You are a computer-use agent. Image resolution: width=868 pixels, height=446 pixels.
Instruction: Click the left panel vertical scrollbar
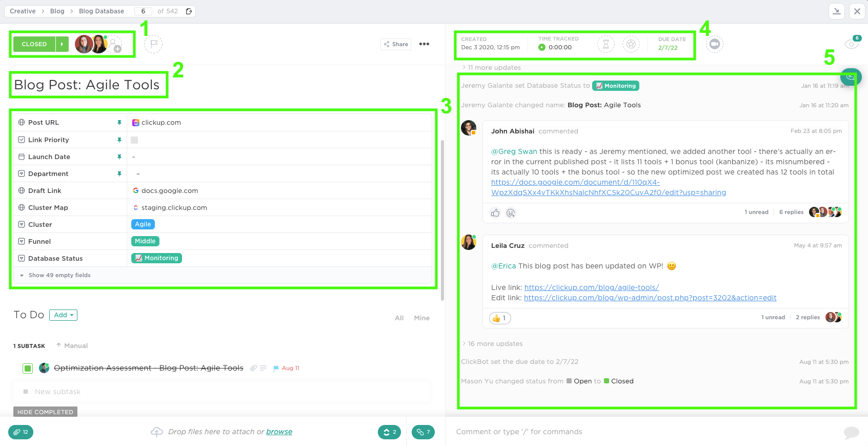pos(442,221)
